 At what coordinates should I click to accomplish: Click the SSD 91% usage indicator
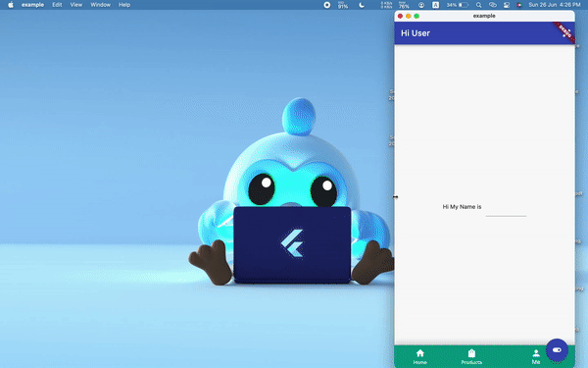click(343, 5)
